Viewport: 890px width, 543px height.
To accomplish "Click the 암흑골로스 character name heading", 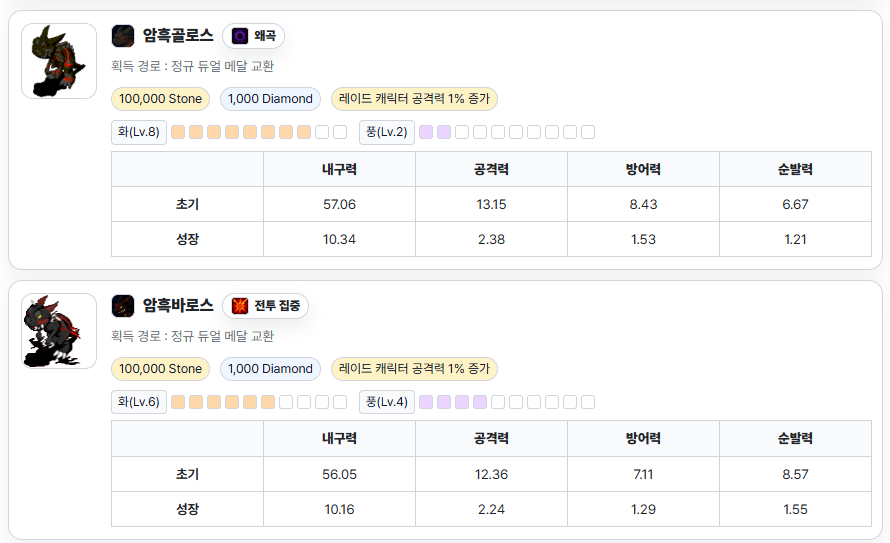I will click(x=178, y=36).
